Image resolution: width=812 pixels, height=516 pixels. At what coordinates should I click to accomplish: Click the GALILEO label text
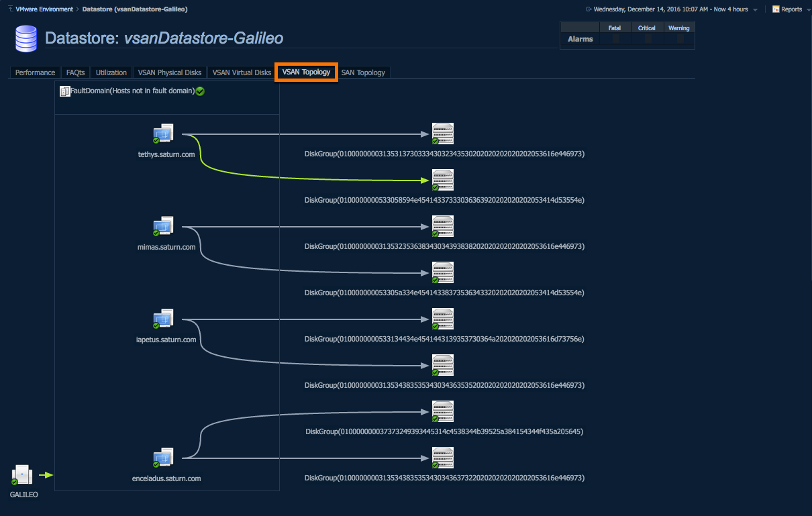click(x=23, y=495)
